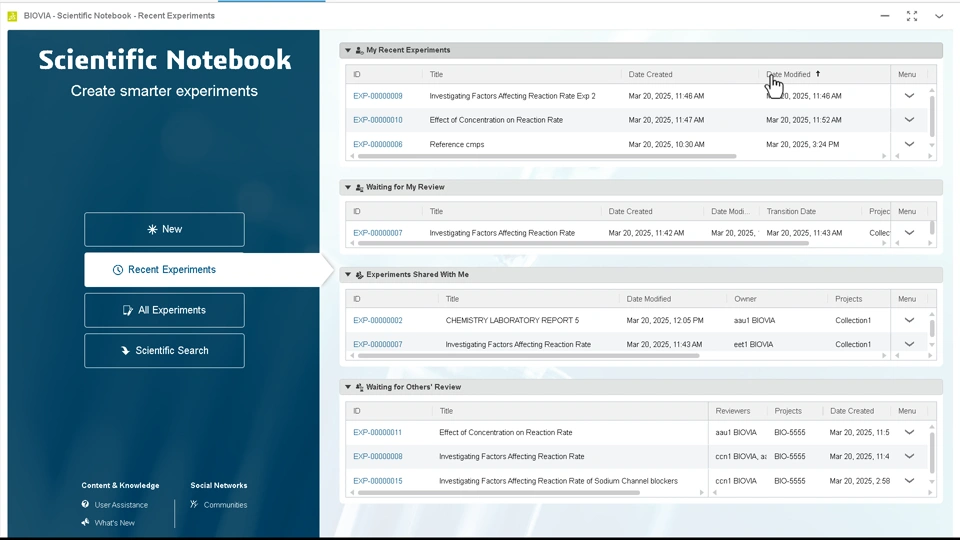Open experiment EXP-00000006
The width and height of the screenshot is (960, 540).
coord(378,144)
